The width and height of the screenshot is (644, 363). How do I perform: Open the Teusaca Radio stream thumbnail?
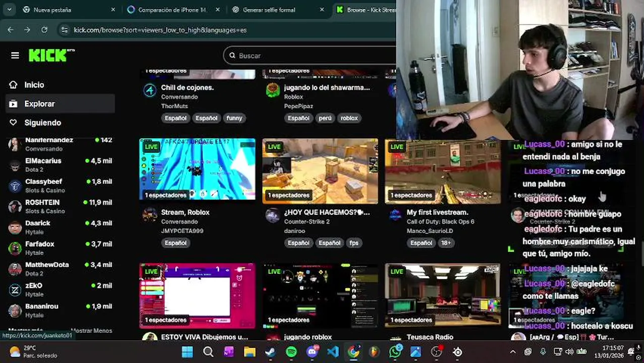[443, 296]
